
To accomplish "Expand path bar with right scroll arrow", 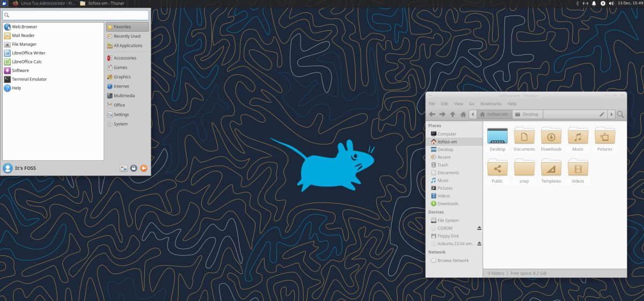I will (611, 114).
